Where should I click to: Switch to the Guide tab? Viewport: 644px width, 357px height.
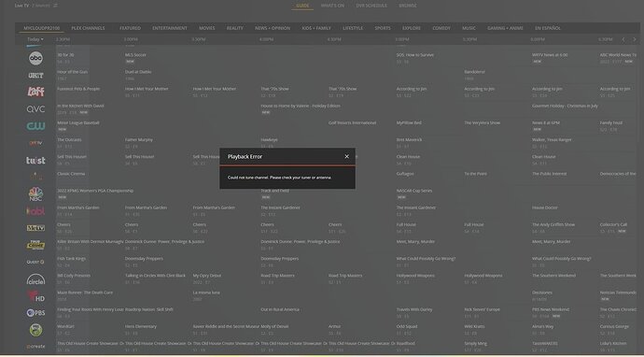pos(302,6)
